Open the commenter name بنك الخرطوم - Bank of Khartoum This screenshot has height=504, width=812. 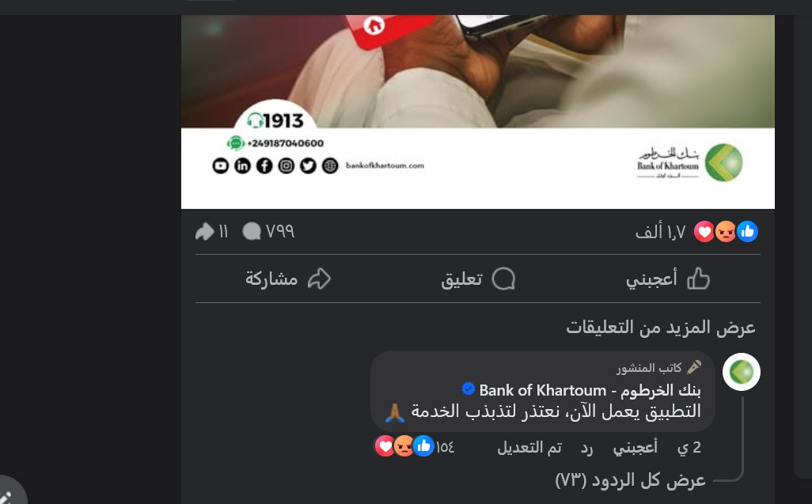[590, 389]
